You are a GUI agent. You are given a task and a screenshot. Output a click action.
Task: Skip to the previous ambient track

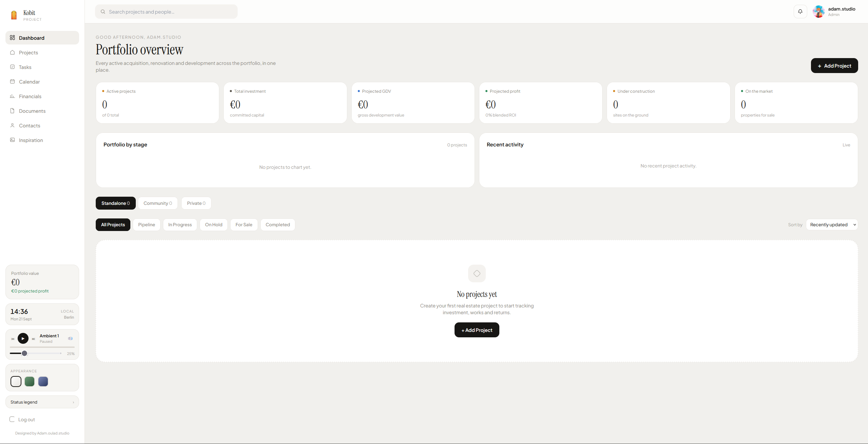pyautogui.click(x=13, y=339)
